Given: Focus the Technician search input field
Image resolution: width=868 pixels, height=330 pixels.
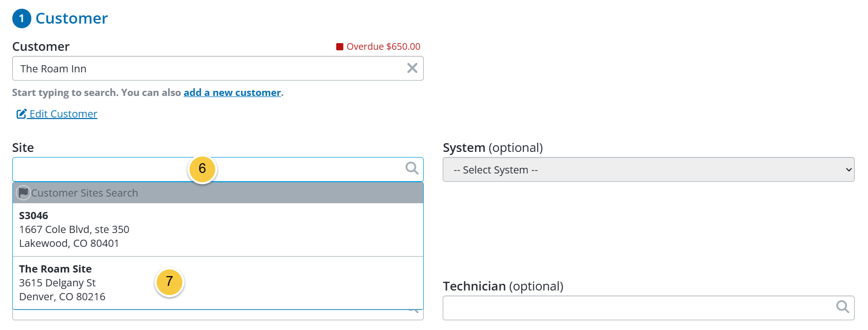Looking at the screenshot, I should pyautogui.click(x=648, y=308).
